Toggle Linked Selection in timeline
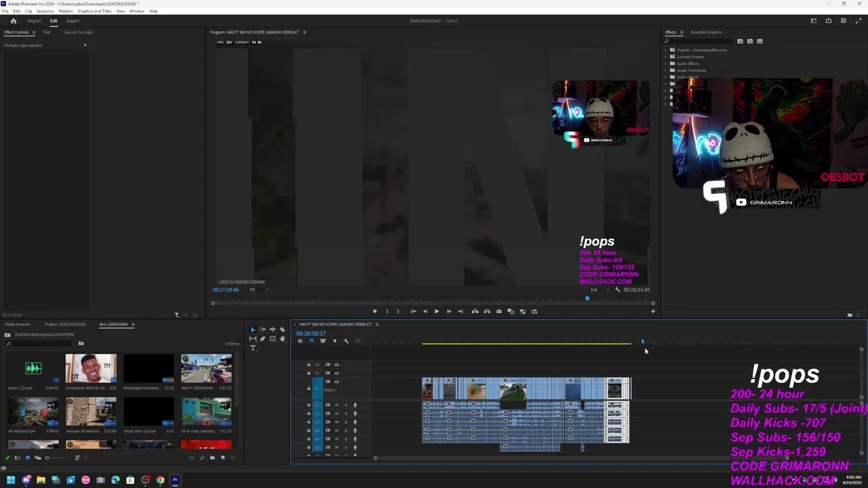The height and width of the screenshot is (488, 868). [323, 341]
